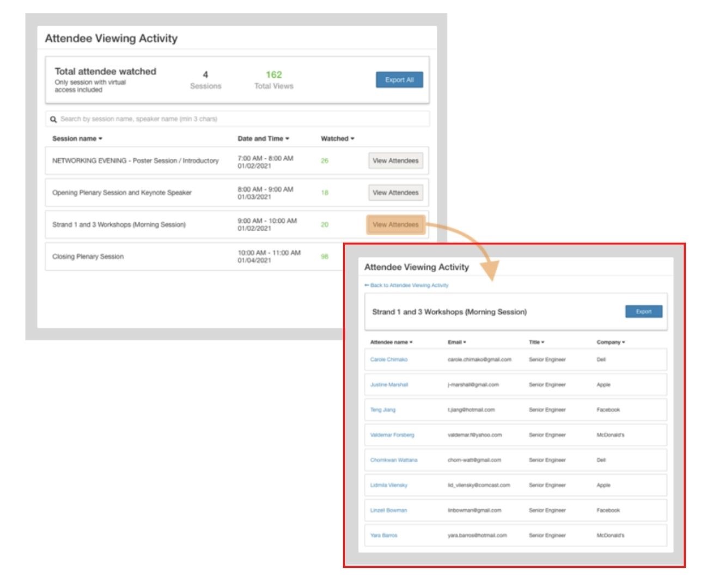This screenshot has height=588, width=725.
Task: Click the session search input field
Action: point(191,119)
